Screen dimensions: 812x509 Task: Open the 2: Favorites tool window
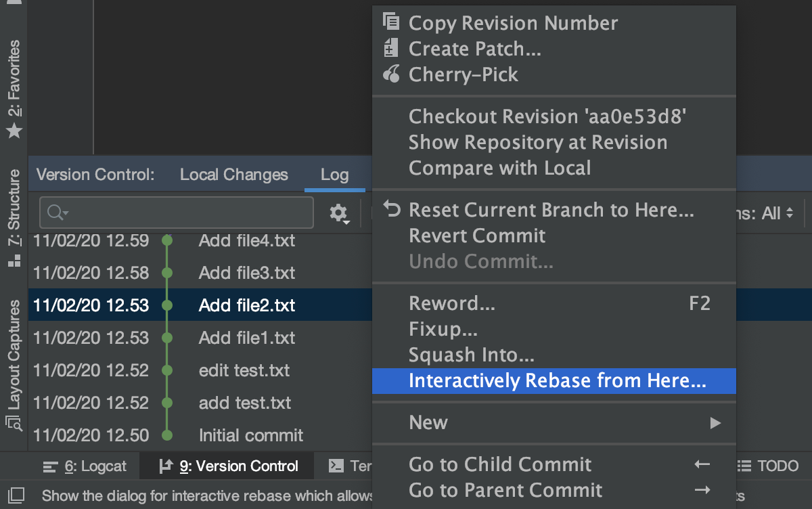point(14,89)
